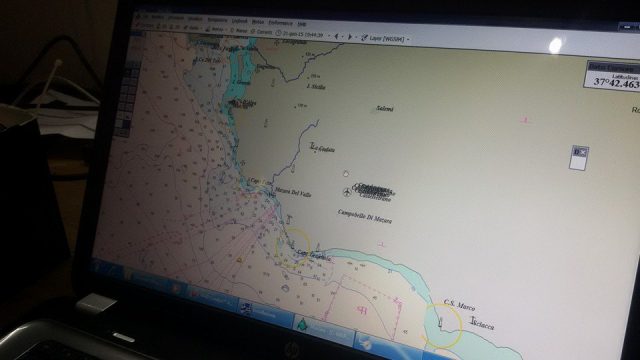Click the Layer pencil icon in toolbar
The image size is (640, 360).
[364, 38]
